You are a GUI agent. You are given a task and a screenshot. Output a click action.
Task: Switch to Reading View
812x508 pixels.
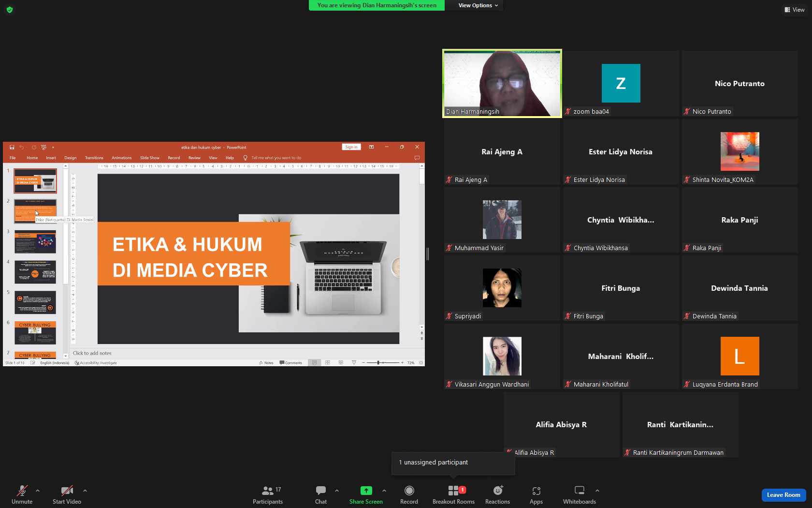click(341, 363)
